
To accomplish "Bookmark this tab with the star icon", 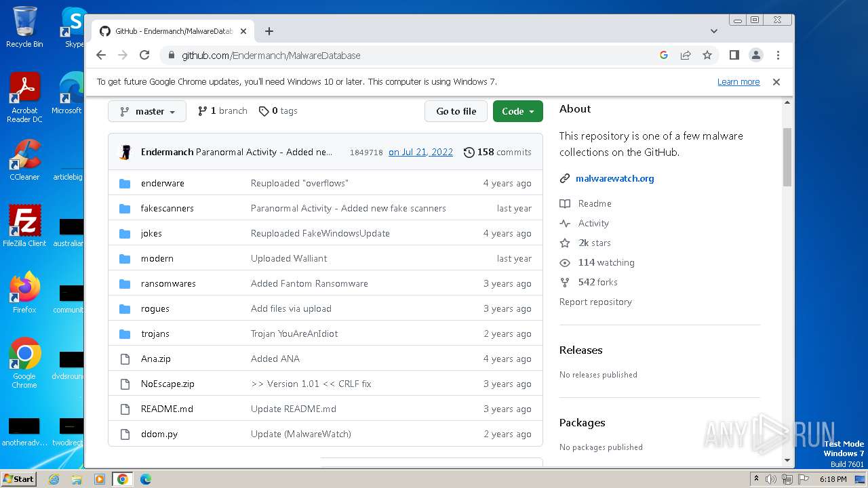I will (707, 56).
